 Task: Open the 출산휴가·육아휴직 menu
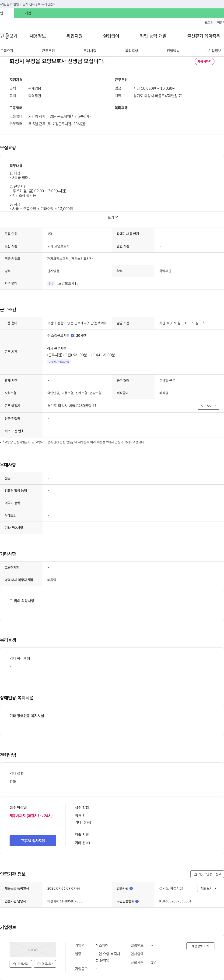(x=203, y=36)
